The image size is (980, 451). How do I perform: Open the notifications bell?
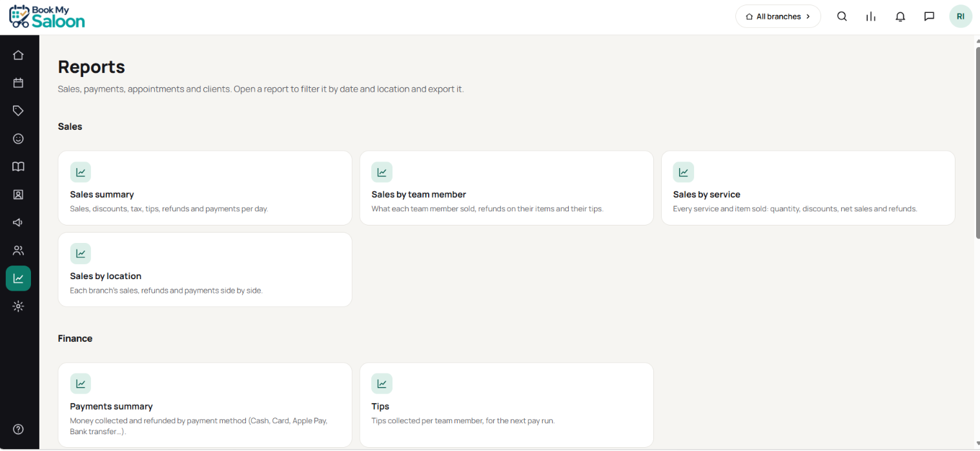[x=900, y=17]
